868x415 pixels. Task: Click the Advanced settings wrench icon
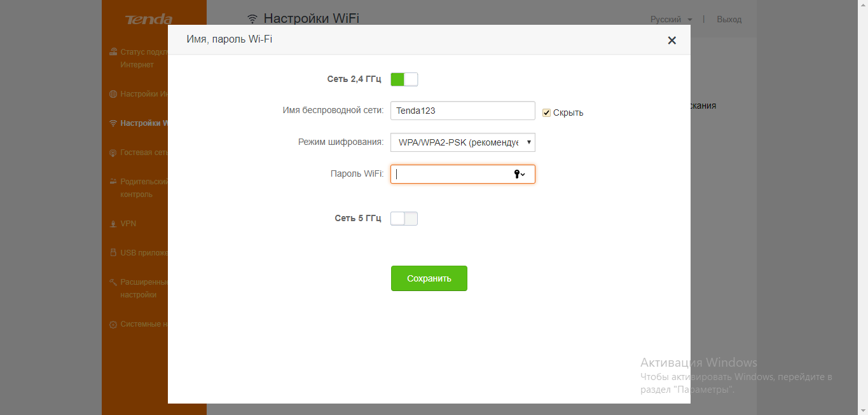pos(113,282)
